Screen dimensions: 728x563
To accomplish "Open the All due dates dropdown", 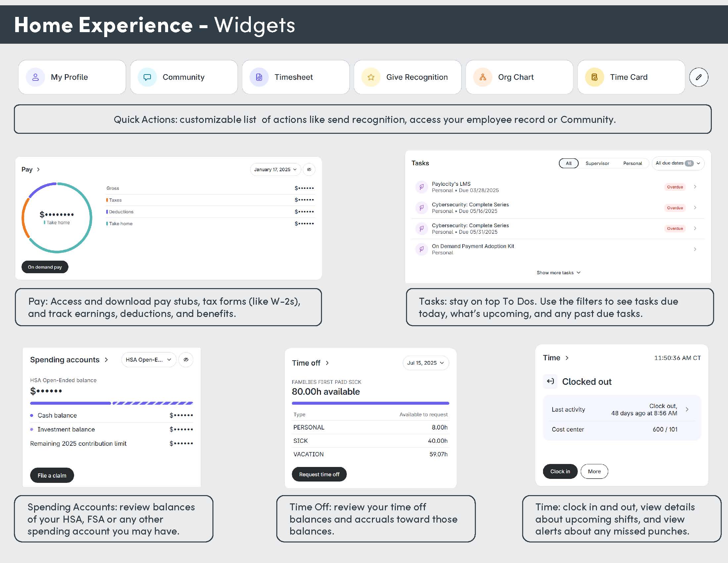I will pos(678,163).
